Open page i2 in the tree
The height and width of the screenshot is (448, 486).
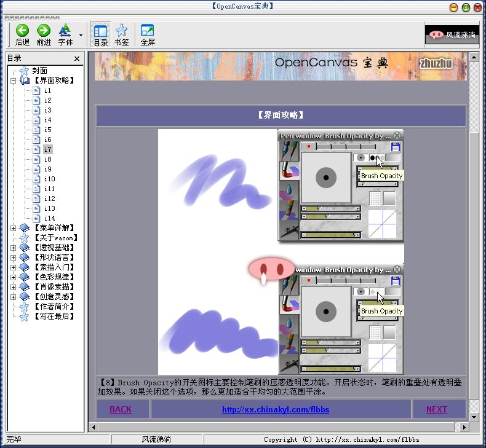click(47, 100)
